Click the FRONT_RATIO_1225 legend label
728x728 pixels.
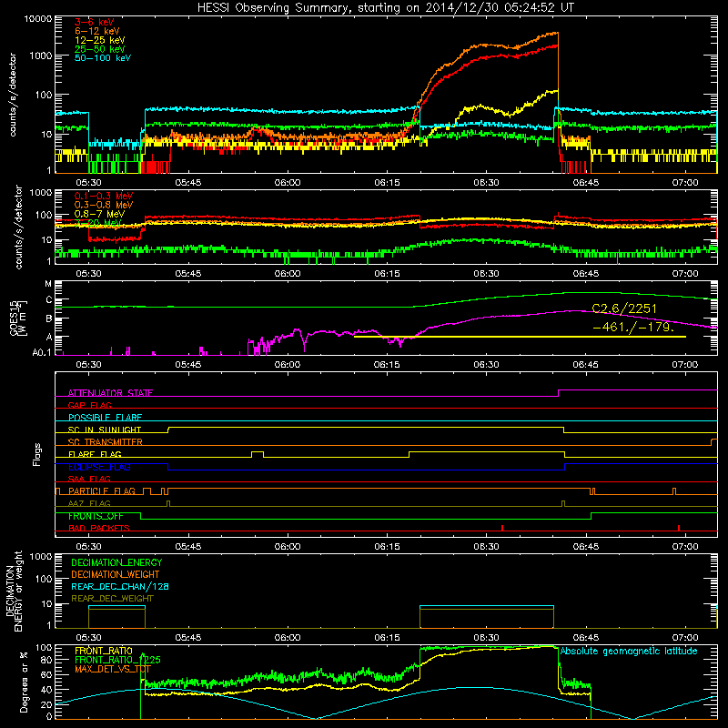118,660
